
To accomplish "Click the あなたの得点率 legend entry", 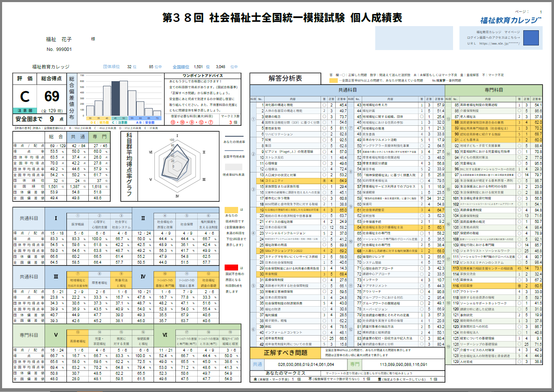I will 234,139.
